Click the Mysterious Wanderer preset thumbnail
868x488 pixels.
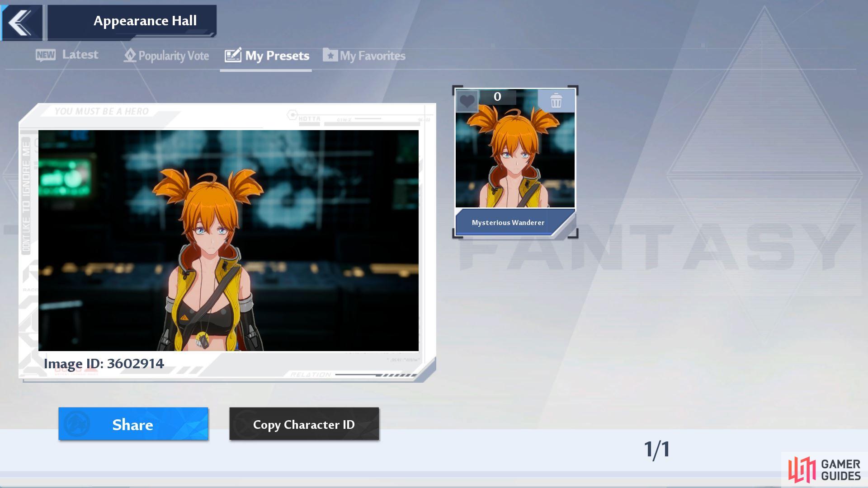(x=515, y=161)
